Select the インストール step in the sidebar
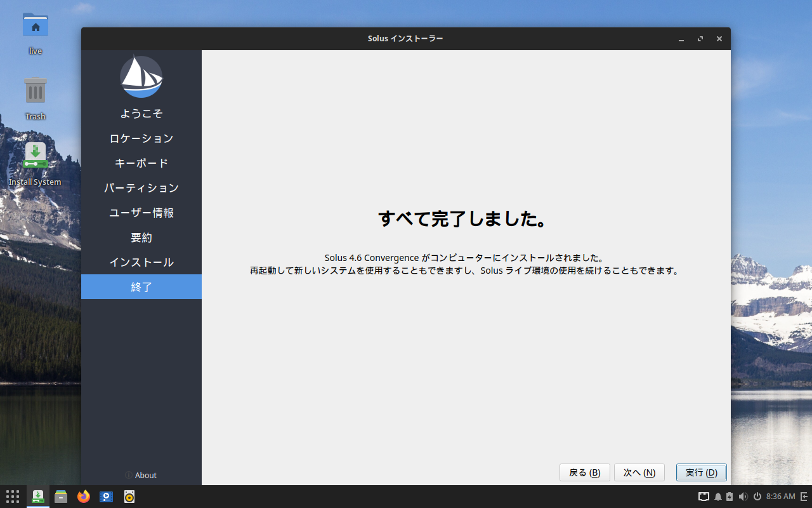Screen dimensions: 812x508 pos(141,262)
